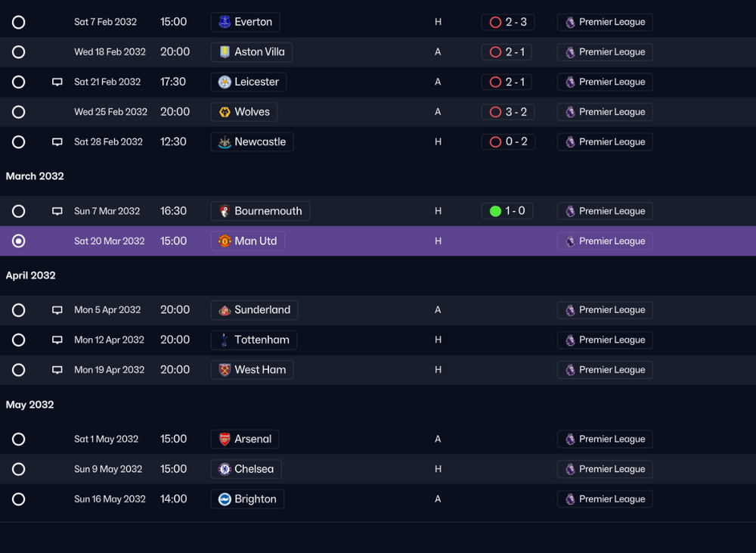Open Premier League competition in Arsenal row
756x553 pixels.
[605, 439]
